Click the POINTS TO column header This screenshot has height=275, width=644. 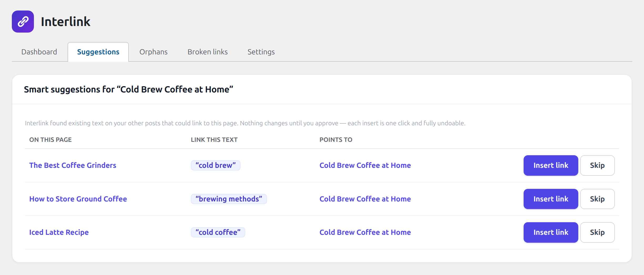tap(336, 139)
